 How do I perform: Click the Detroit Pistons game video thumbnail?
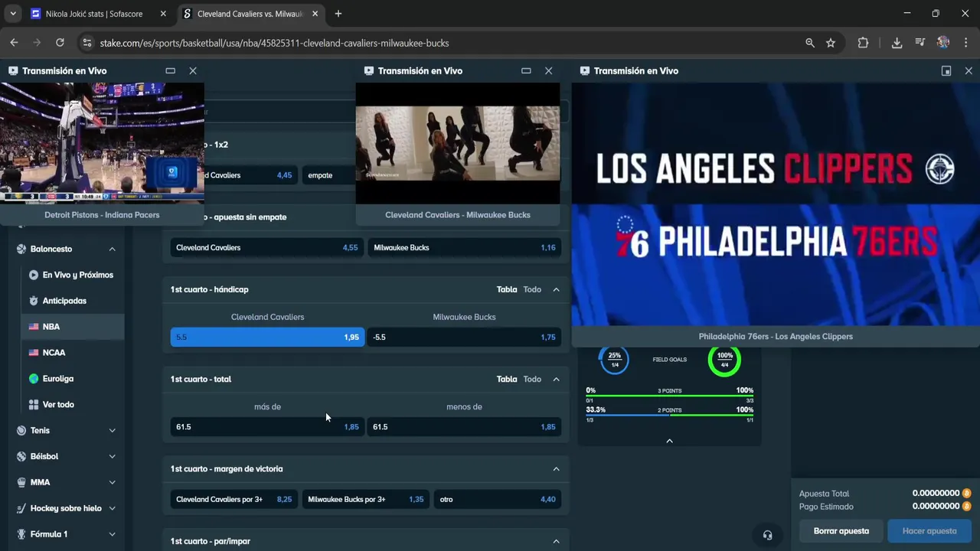(102, 143)
